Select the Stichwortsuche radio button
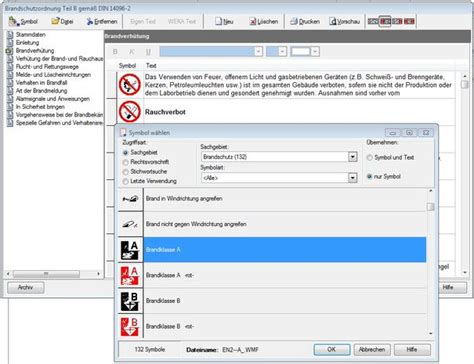 coord(125,172)
